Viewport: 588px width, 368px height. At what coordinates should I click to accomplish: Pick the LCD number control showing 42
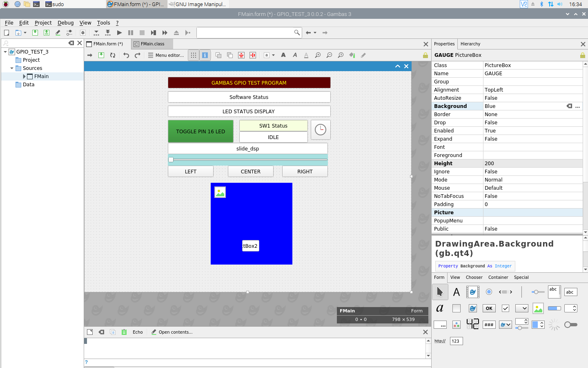tap(472, 325)
